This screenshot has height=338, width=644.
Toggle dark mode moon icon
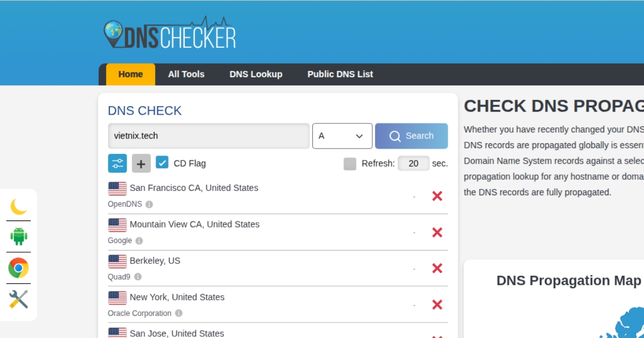(19, 206)
